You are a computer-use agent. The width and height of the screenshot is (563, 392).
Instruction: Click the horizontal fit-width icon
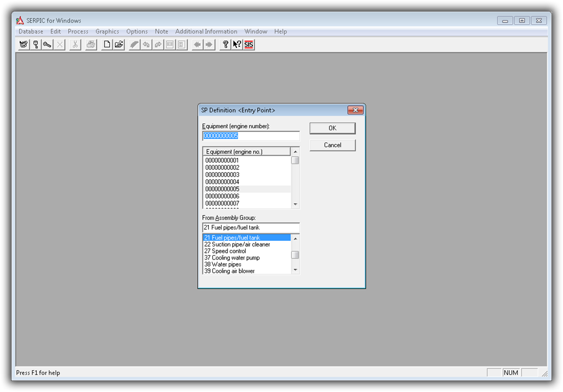[x=170, y=45]
